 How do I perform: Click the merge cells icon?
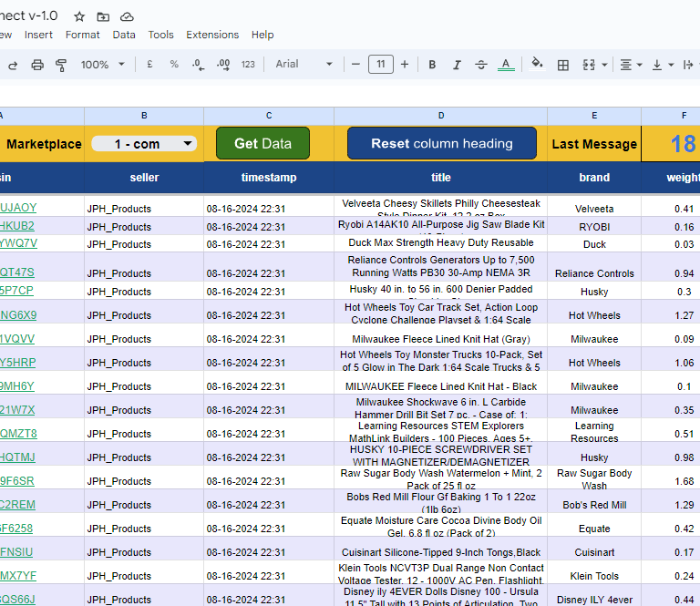tap(589, 65)
